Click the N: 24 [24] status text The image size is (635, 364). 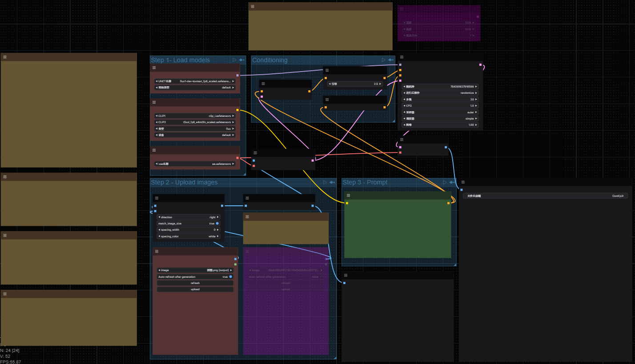click(x=10, y=350)
